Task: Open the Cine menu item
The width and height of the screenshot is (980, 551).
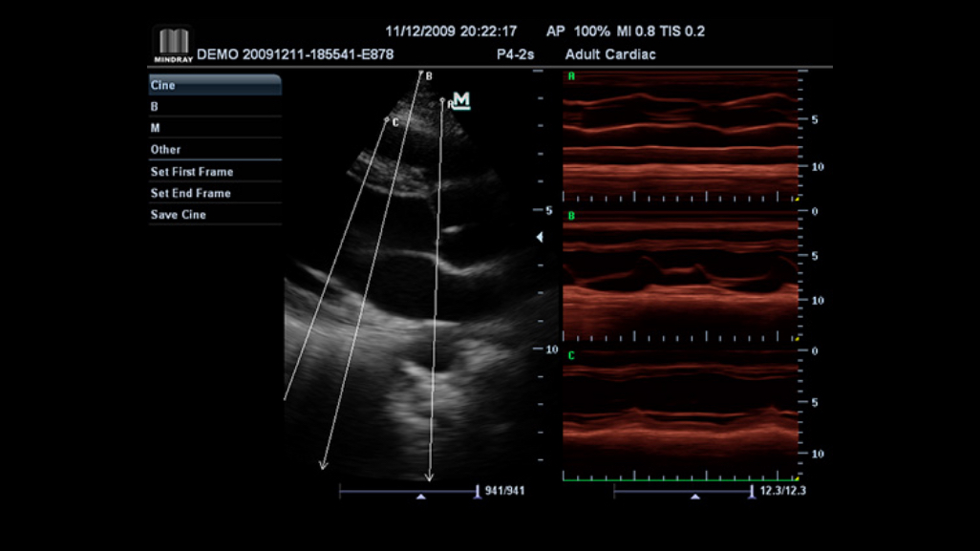Action: click(x=214, y=85)
